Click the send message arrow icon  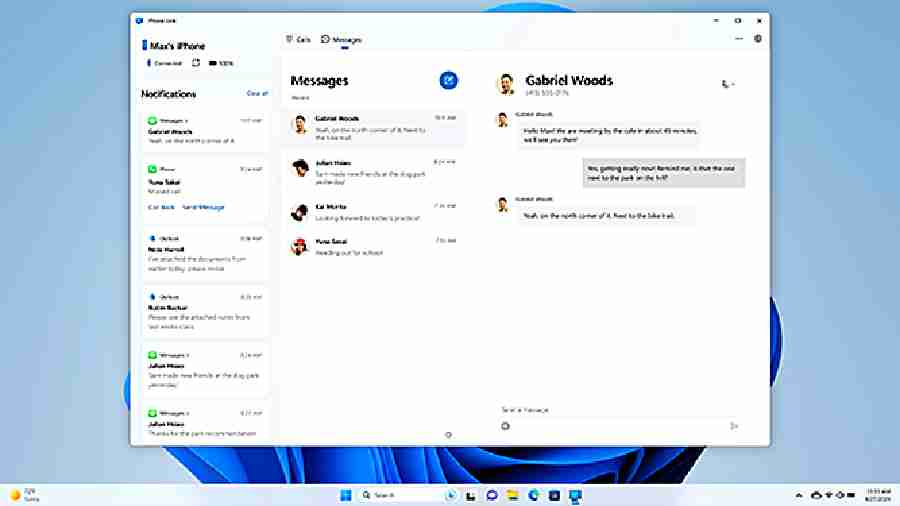pyautogui.click(x=734, y=426)
